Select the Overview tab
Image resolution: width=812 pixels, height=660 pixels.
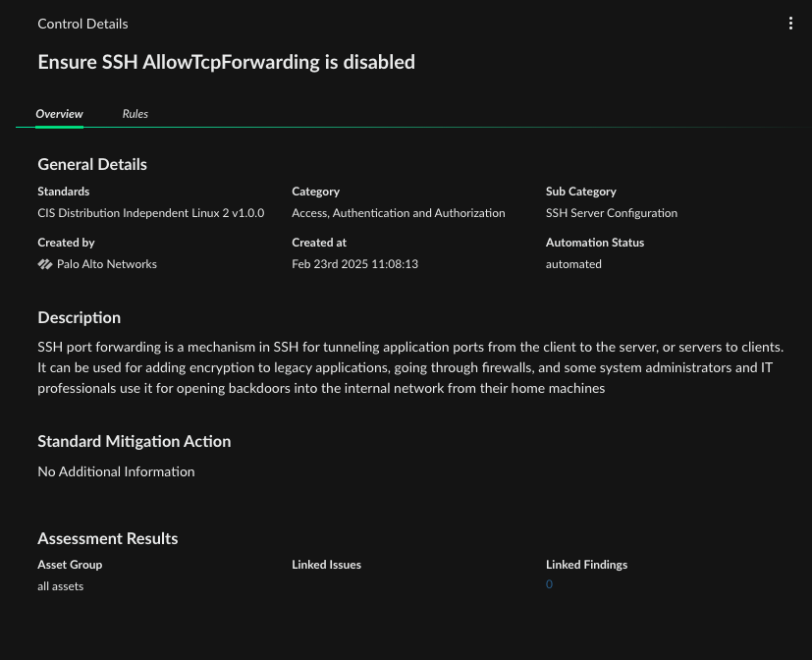tap(59, 114)
